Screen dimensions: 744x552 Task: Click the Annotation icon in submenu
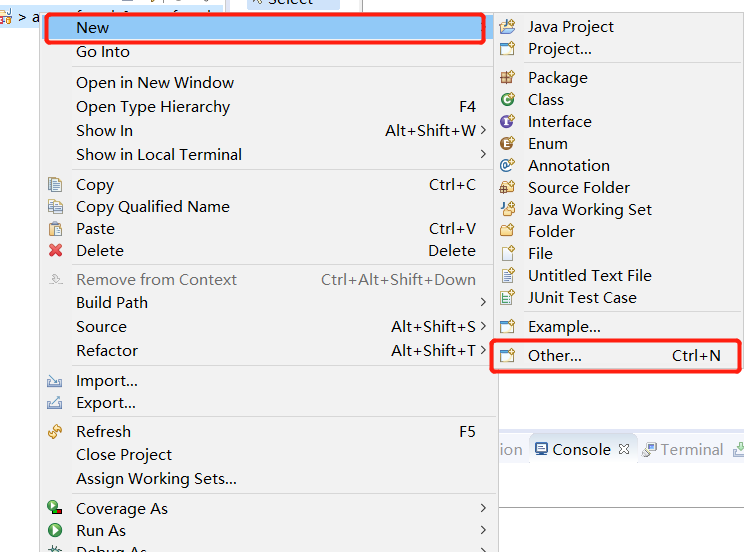click(x=508, y=166)
